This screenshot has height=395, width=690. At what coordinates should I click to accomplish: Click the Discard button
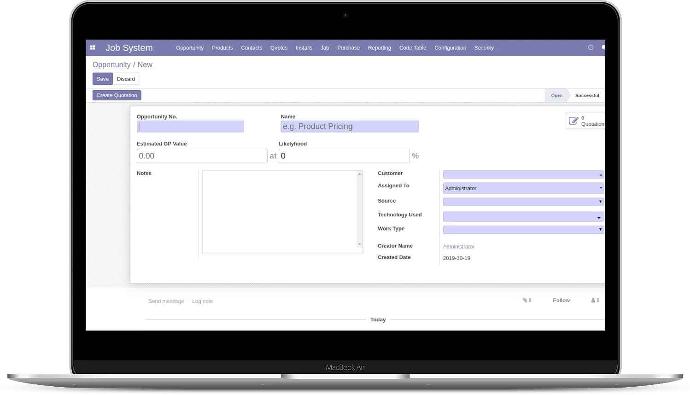(x=126, y=79)
